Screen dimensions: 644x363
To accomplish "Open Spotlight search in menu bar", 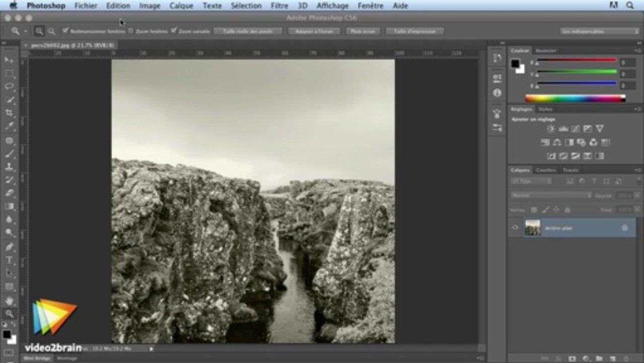I will pos(630,6).
